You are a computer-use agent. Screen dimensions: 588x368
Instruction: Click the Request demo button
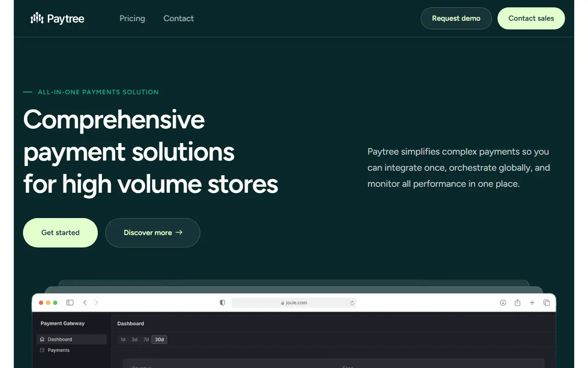(456, 18)
